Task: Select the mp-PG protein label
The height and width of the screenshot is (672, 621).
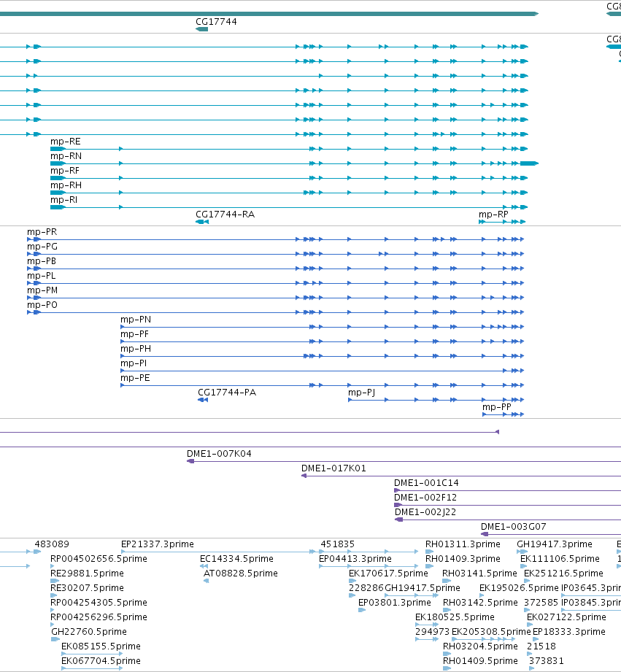Action: click(42, 247)
